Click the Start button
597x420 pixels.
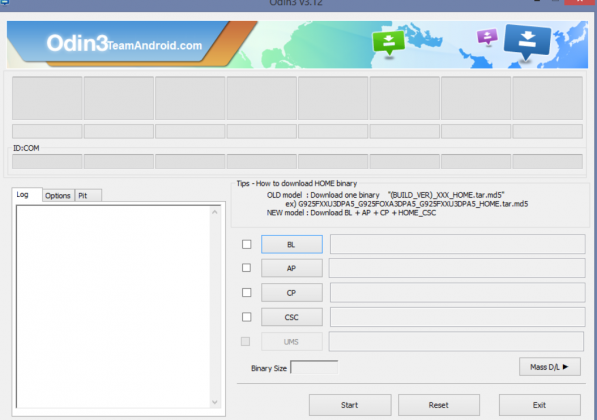[x=350, y=405]
